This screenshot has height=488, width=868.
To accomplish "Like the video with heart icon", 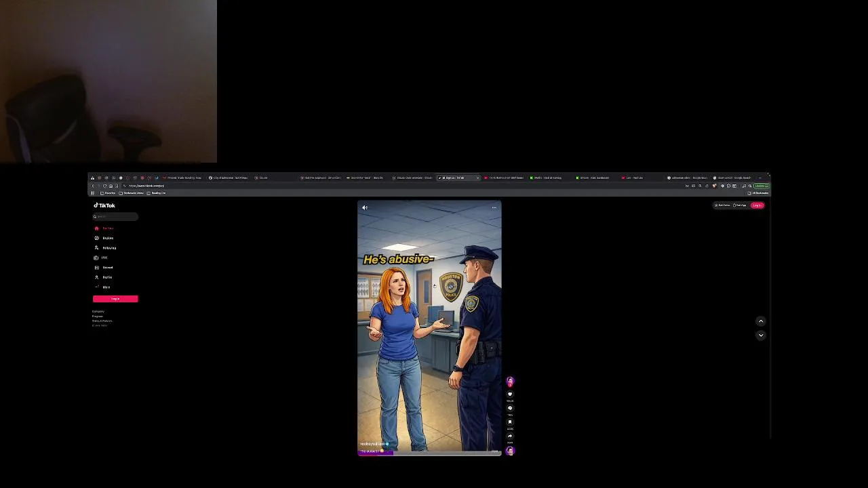I will tap(510, 394).
